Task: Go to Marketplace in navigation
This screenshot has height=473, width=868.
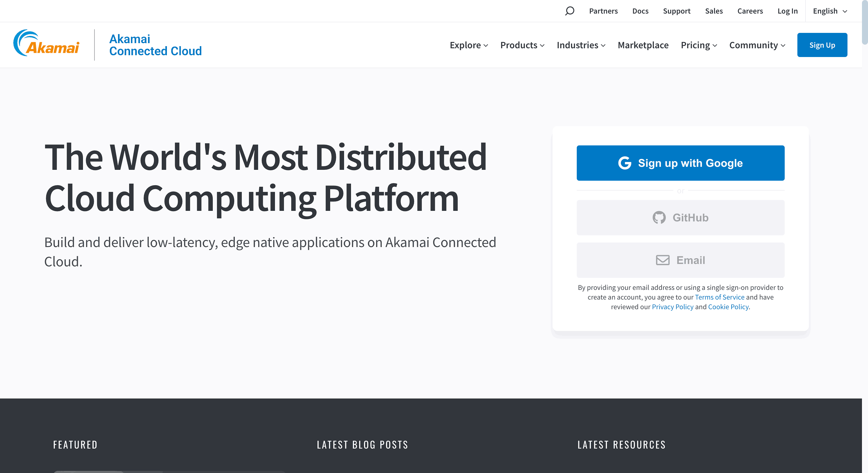Action: coord(643,45)
